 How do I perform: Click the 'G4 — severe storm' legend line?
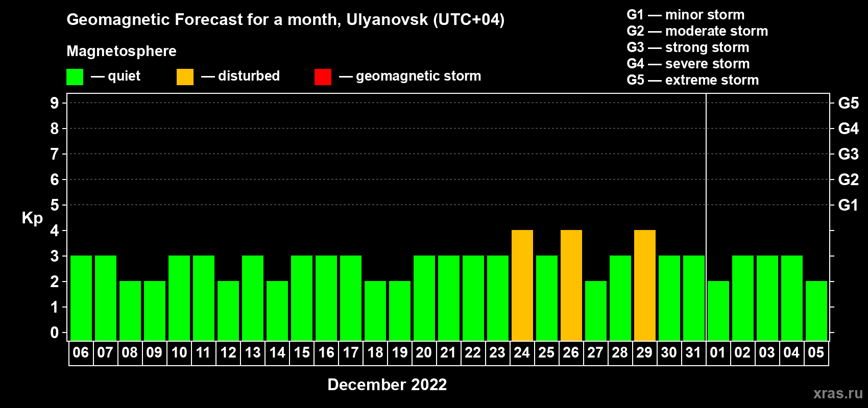click(688, 64)
